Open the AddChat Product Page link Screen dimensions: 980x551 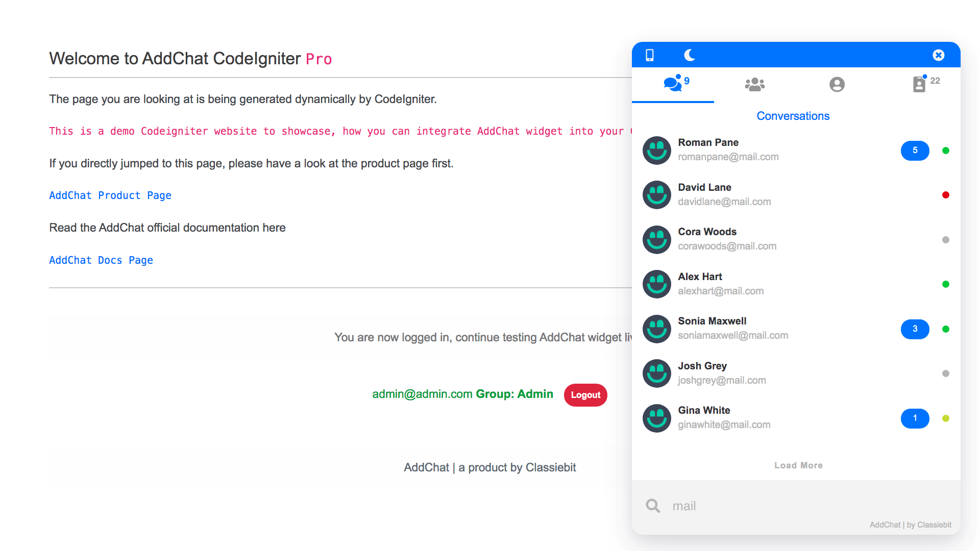tap(110, 195)
